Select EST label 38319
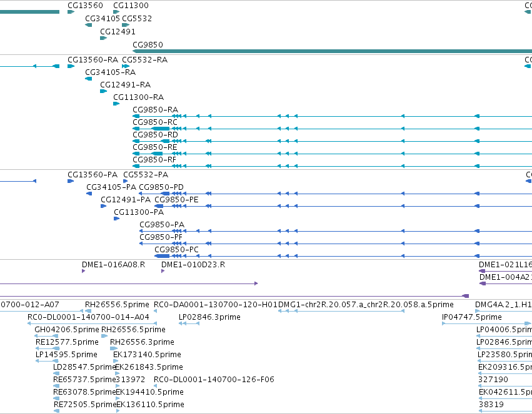 point(491,405)
